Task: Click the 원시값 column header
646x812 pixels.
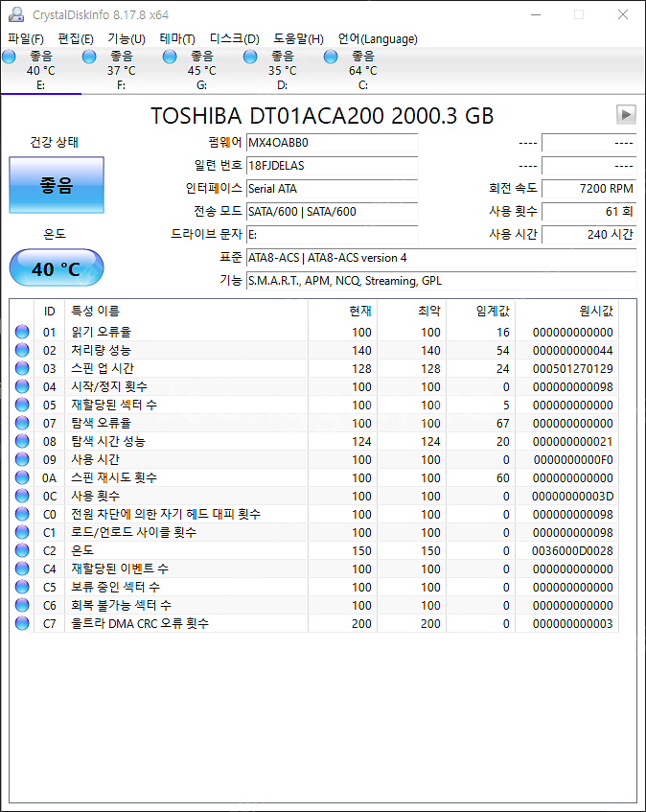Action: click(x=566, y=312)
